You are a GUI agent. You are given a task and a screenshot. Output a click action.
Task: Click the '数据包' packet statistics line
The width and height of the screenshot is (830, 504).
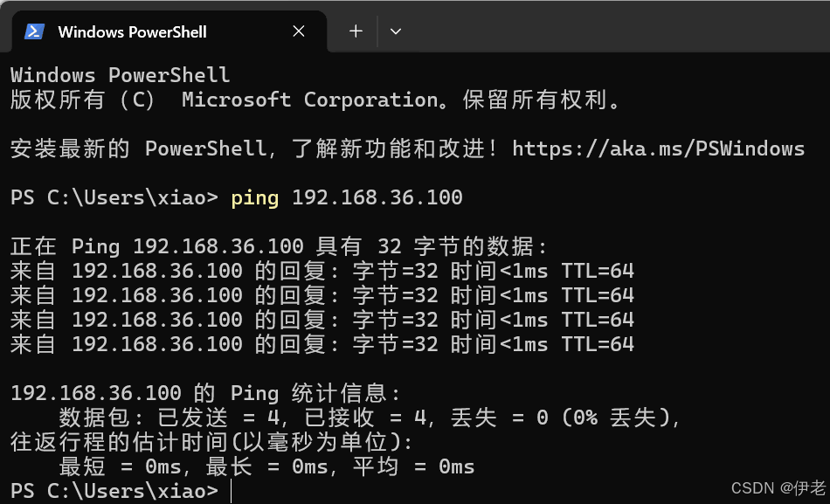(x=369, y=418)
